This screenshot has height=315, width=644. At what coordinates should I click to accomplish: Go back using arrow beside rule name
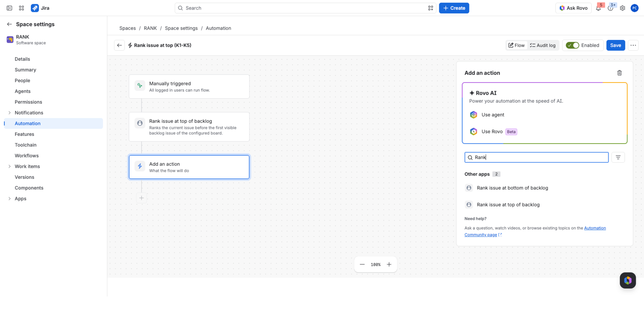tap(119, 45)
